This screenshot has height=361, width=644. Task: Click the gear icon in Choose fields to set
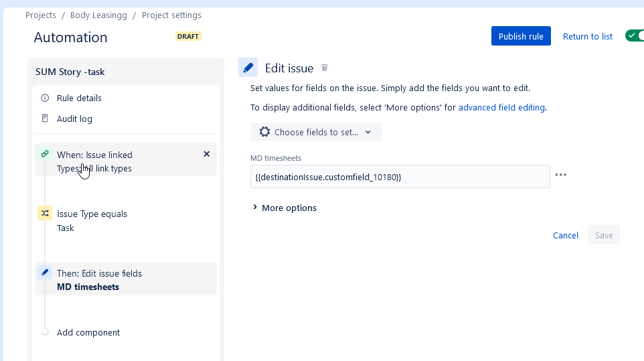click(x=264, y=132)
